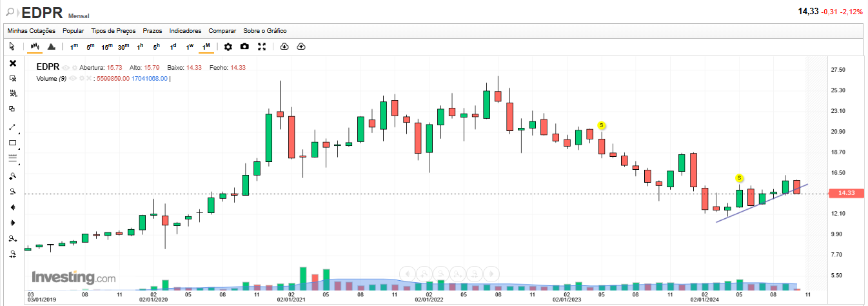The height and width of the screenshot is (306, 868).
Task: Save chart layout with cloud download icon
Action: point(284,46)
